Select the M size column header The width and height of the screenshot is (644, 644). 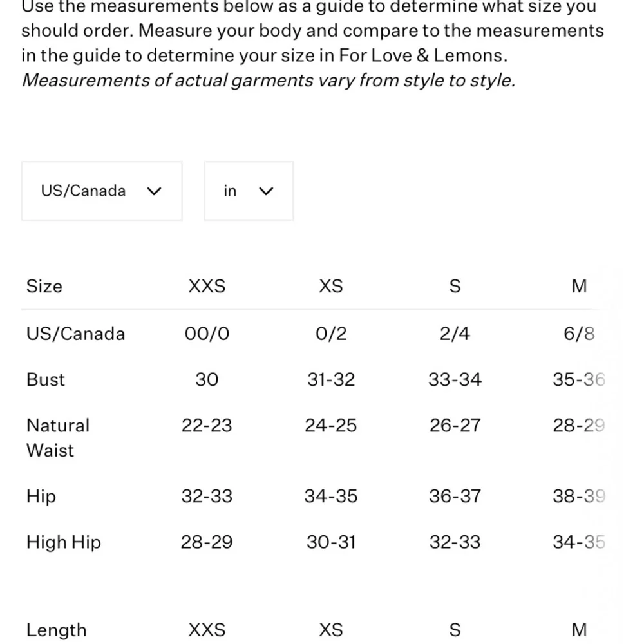click(x=579, y=287)
